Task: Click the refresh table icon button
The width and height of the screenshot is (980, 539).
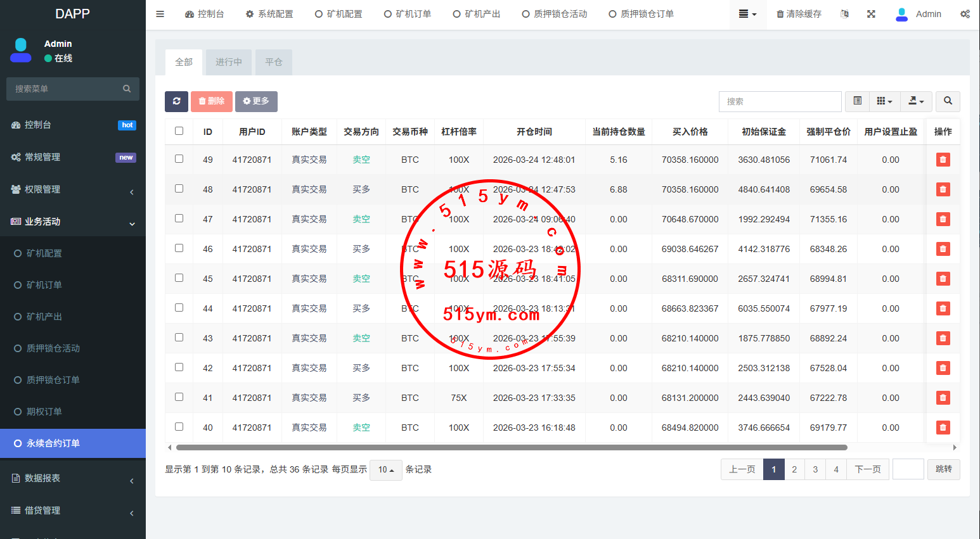Action: pyautogui.click(x=176, y=101)
